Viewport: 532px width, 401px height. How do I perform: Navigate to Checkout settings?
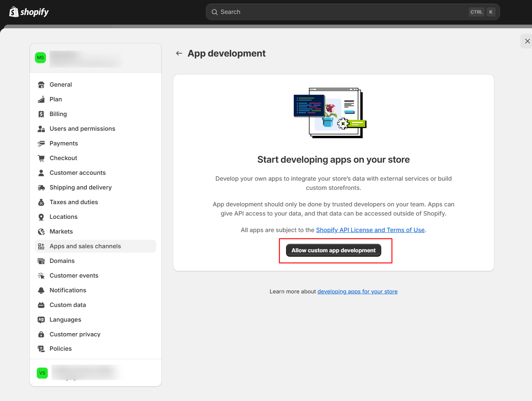coord(96,158)
